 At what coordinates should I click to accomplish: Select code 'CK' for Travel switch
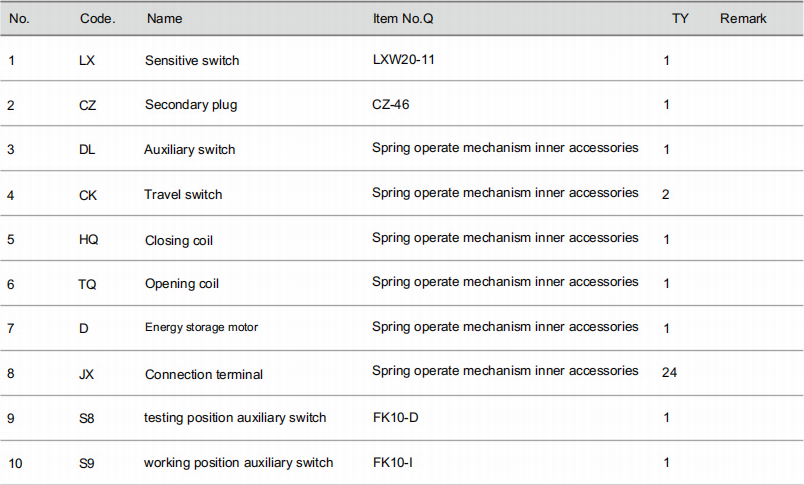point(88,195)
